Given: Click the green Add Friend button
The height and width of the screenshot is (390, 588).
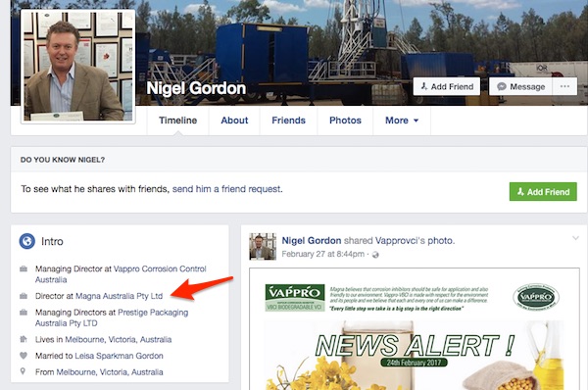Looking at the screenshot, I should click(x=543, y=192).
